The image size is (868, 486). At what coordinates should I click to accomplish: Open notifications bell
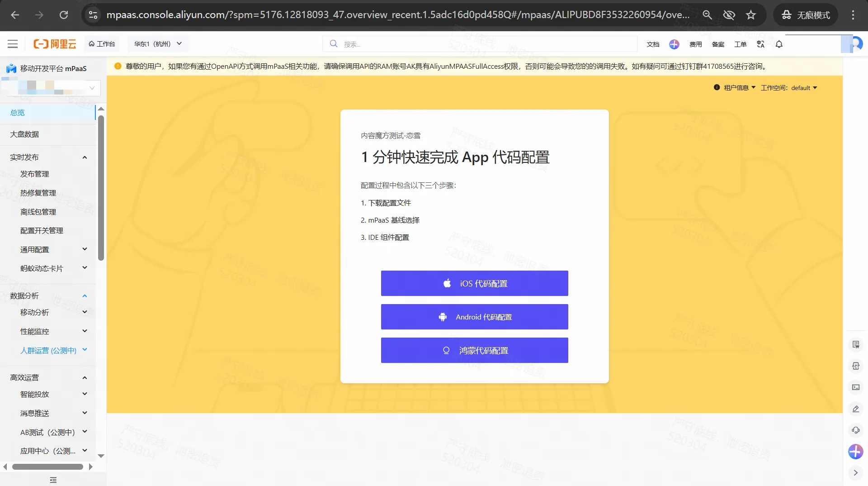point(779,44)
